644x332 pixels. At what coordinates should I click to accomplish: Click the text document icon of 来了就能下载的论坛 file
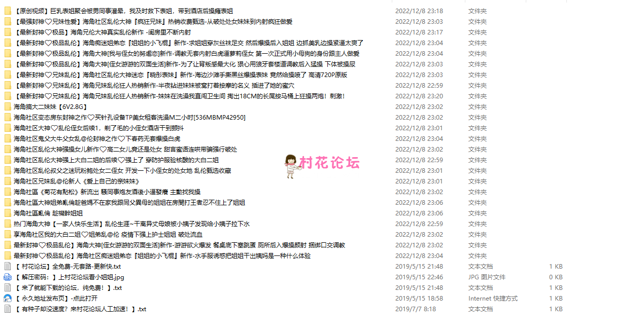(7, 287)
